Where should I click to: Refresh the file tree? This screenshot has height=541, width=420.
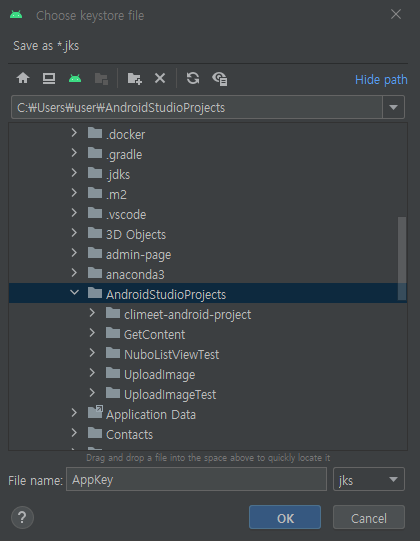pyautogui.click(x=193, y=78)
